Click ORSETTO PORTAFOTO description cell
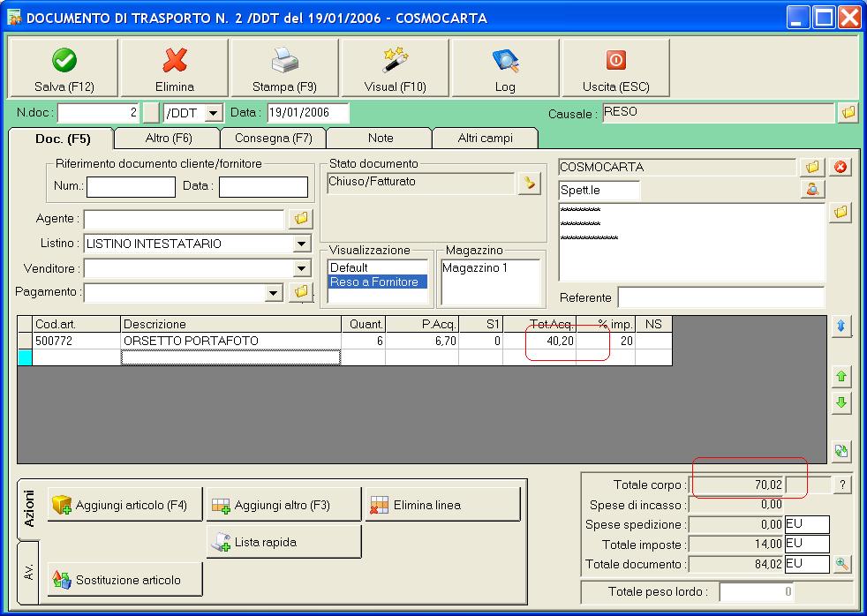 coord(230,341)
